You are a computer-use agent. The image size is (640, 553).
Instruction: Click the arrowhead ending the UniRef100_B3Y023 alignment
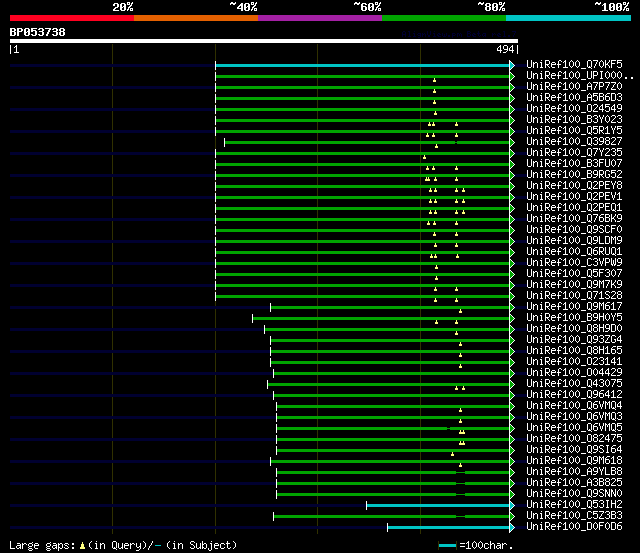point(512,120)
